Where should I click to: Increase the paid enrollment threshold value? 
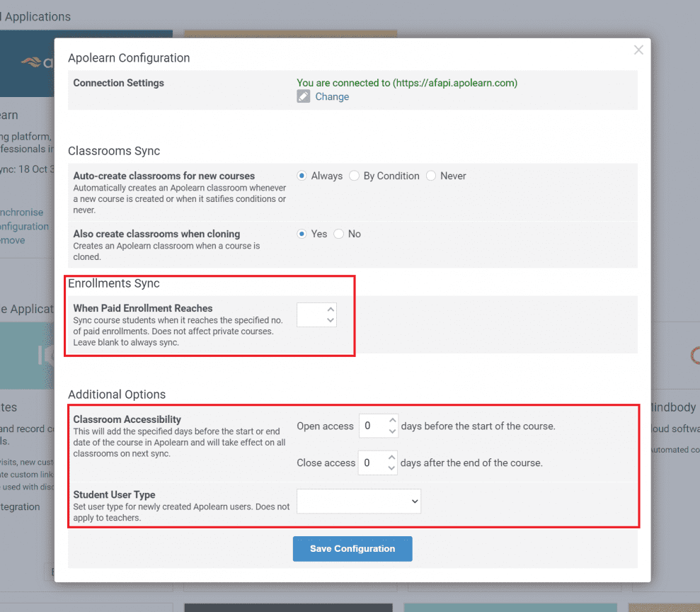(330, 310)
